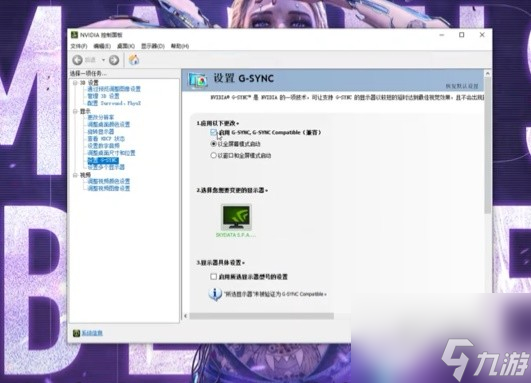Collapse the 显示 tree node

tap(75, 111)
